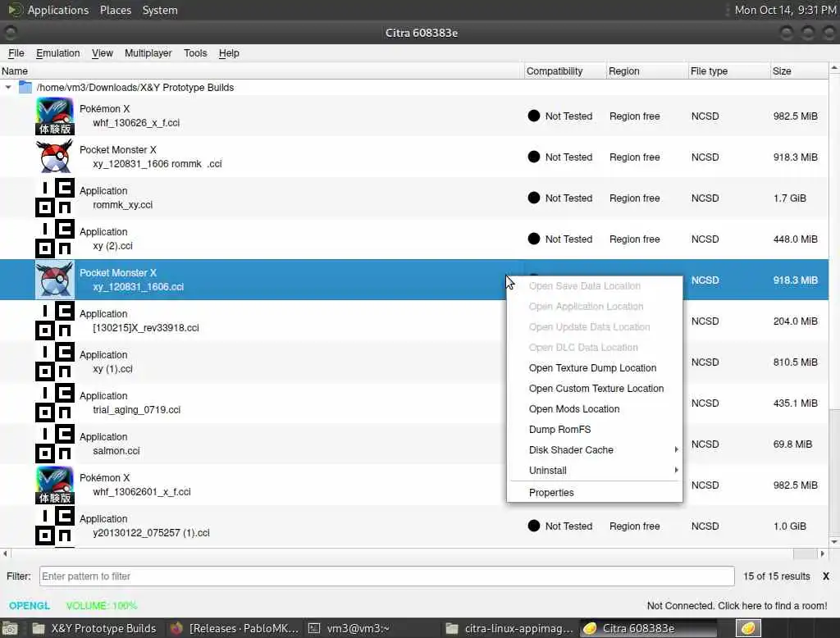Viewport: 840px width, 638px height.
Task: Click the folder icon beside X&Y Prototype Builds path
Action: point(25,87)
